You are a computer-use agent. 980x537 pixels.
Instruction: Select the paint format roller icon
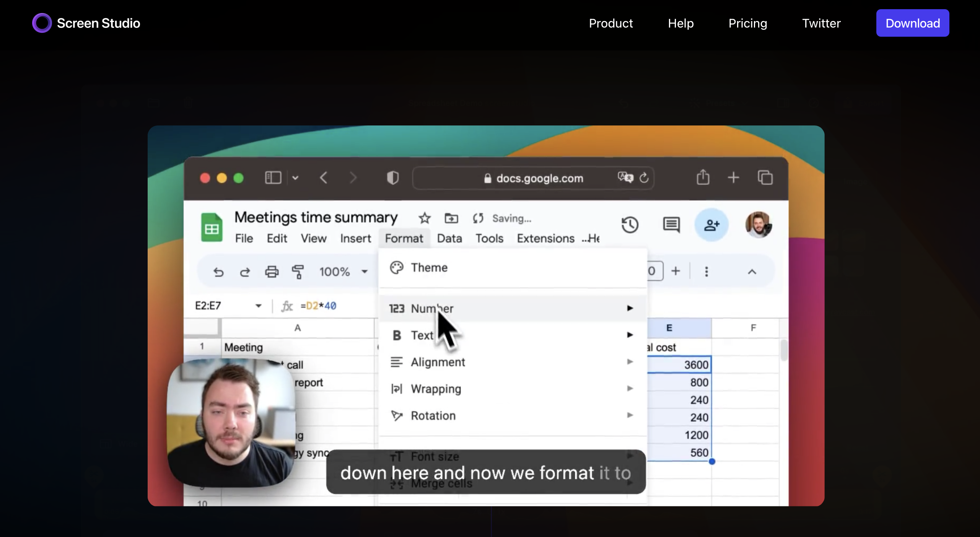click(298, 272)
